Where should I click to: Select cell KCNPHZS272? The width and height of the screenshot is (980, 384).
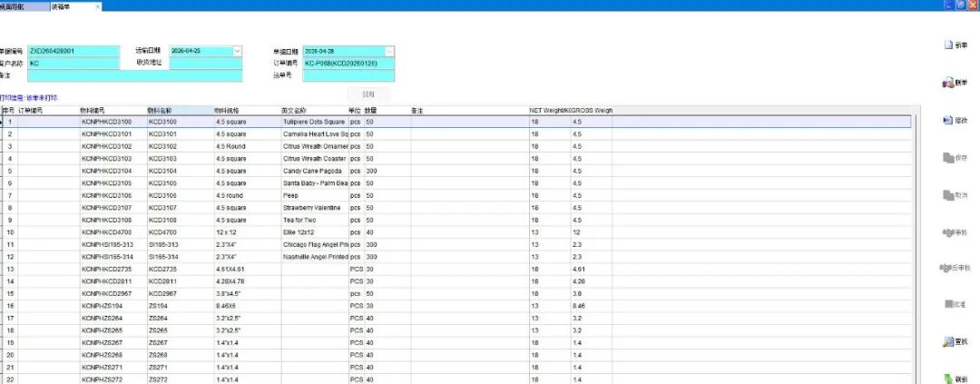tap(113, 379)
